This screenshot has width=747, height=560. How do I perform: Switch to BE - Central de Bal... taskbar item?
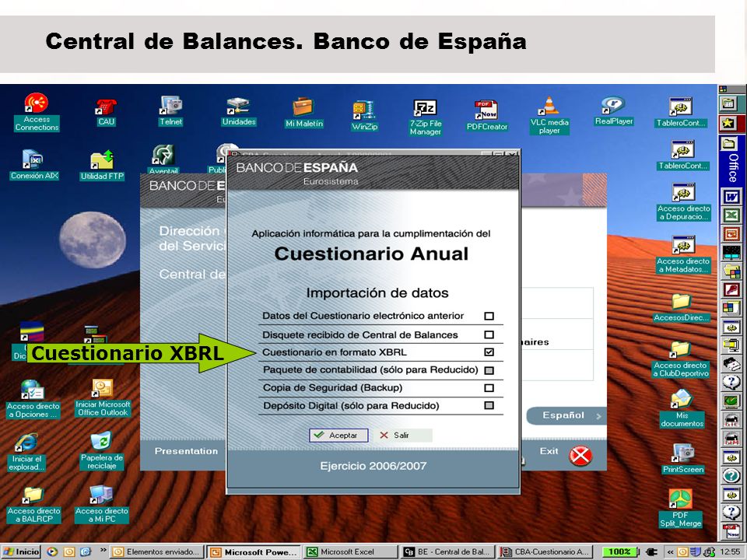point(448,552)
